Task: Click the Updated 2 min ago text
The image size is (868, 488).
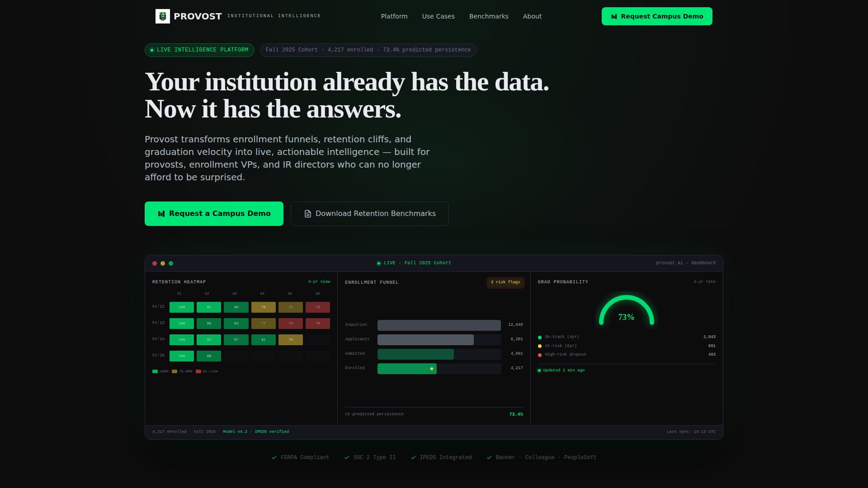Action: 564,371
